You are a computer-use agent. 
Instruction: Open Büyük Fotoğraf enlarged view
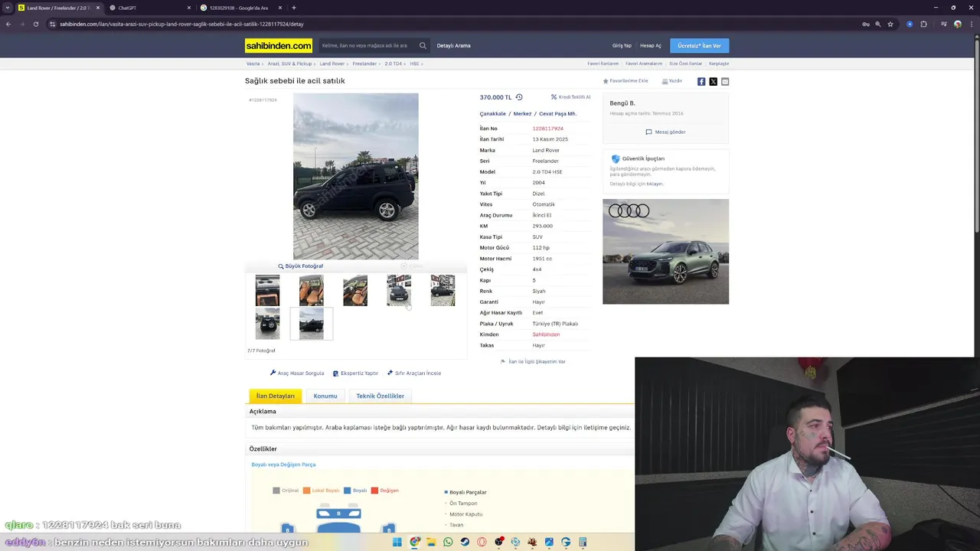(x=300, y=266)
